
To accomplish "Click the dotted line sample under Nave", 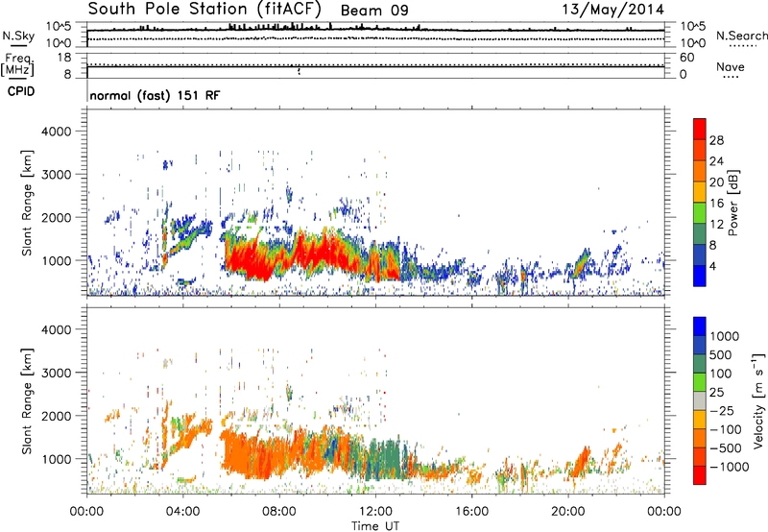I will [731, 77].
